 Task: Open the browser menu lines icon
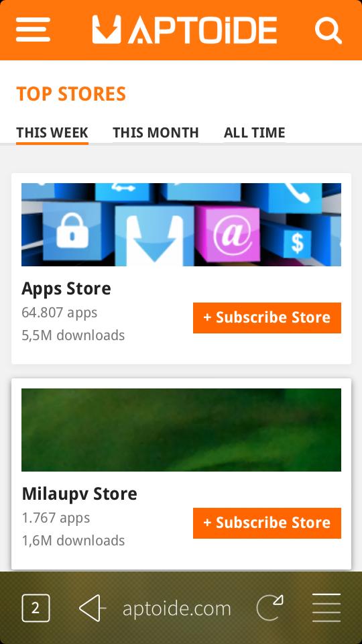326,608
